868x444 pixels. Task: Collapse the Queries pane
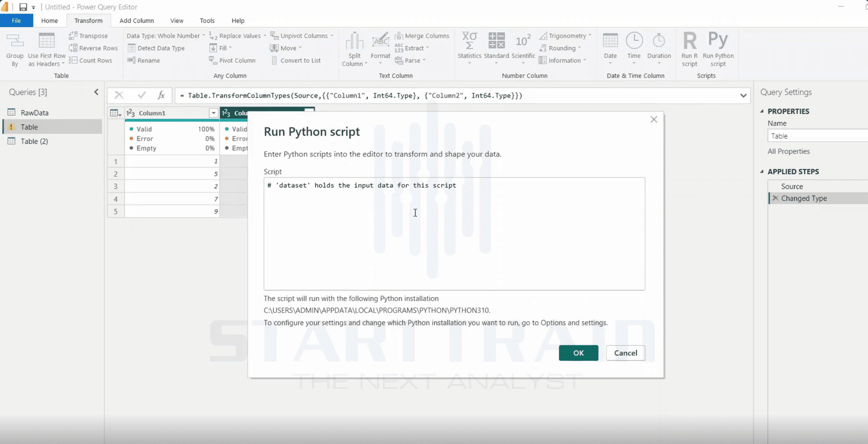(x=96, y=92)
